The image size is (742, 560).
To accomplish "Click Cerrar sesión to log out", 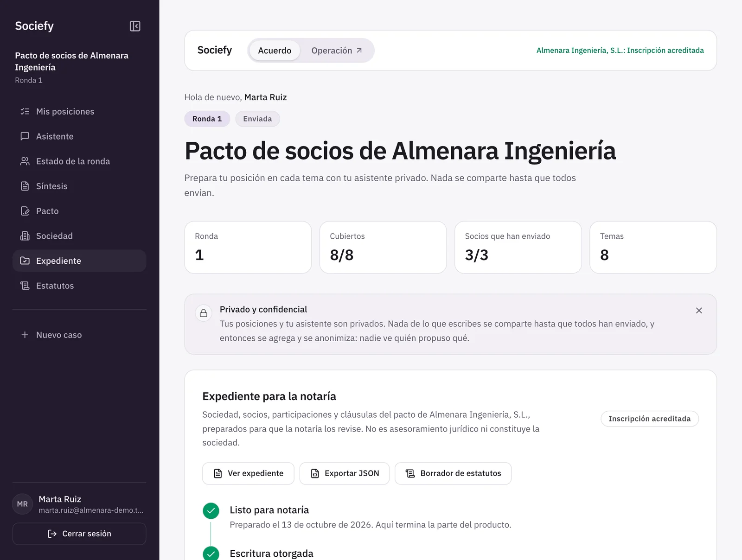I will 79,534.
